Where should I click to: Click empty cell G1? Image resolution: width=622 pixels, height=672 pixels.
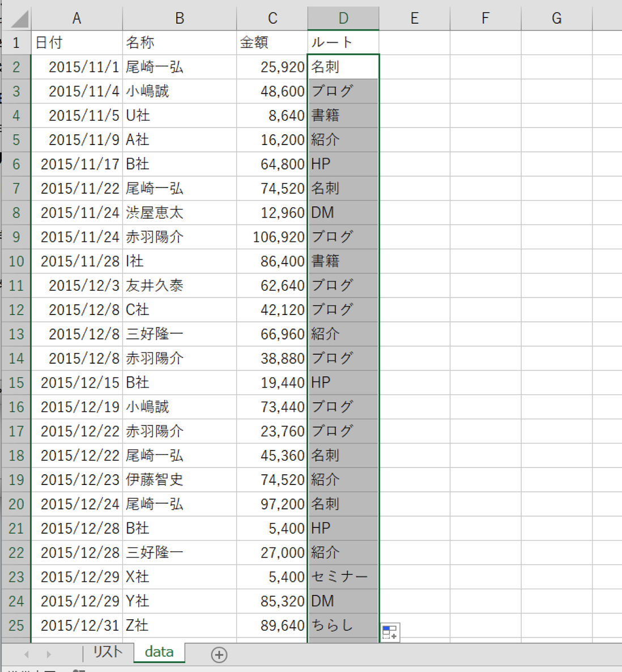(556, 43)
